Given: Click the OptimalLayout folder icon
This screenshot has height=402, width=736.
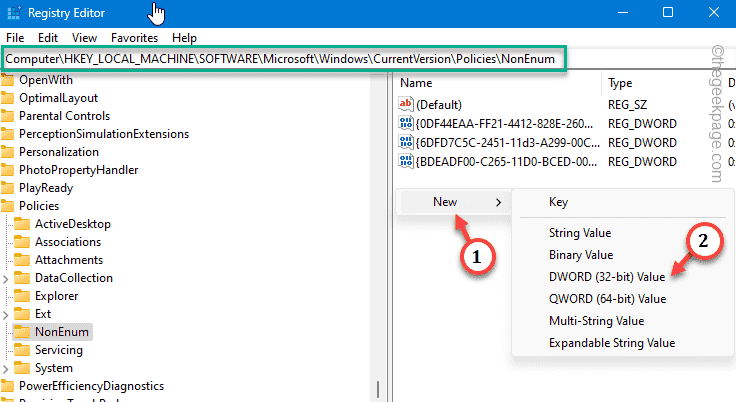Looking at the screenshot, I should (x=7, y=98).
